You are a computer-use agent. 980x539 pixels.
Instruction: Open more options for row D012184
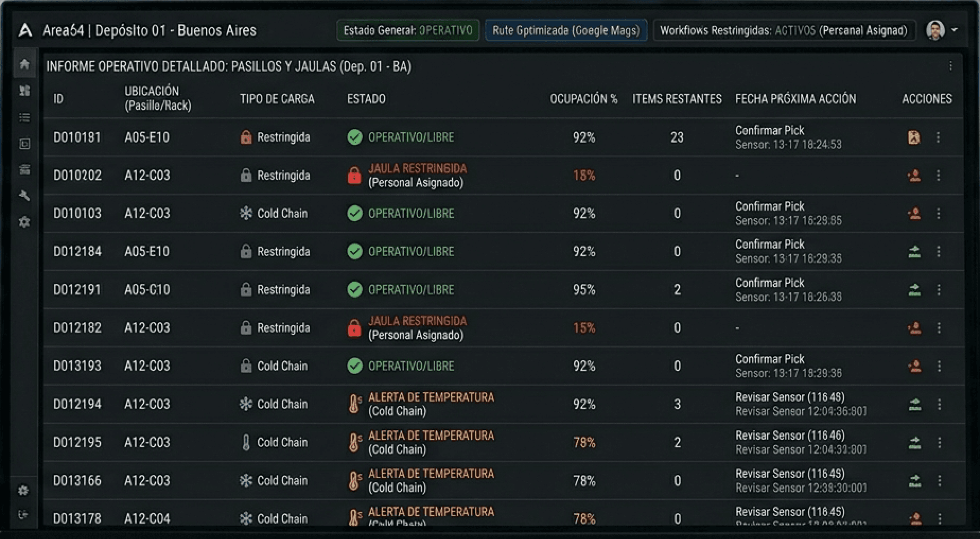939,251
